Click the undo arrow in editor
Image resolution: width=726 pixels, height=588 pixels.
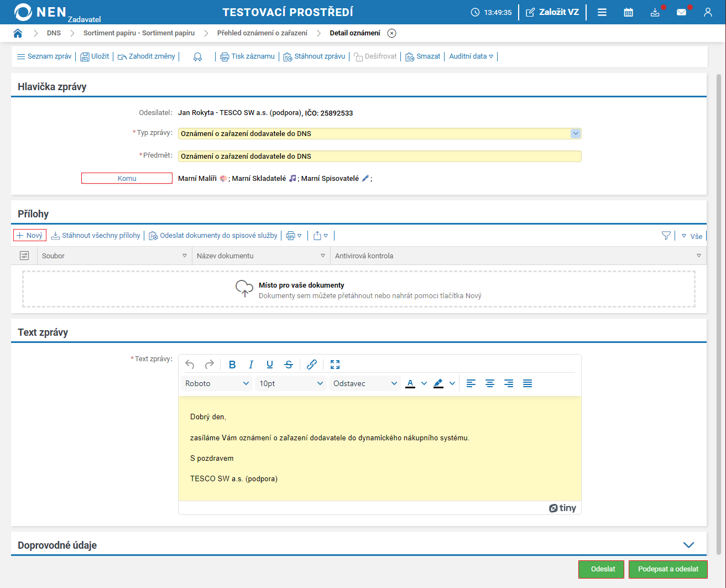[190, 365]
